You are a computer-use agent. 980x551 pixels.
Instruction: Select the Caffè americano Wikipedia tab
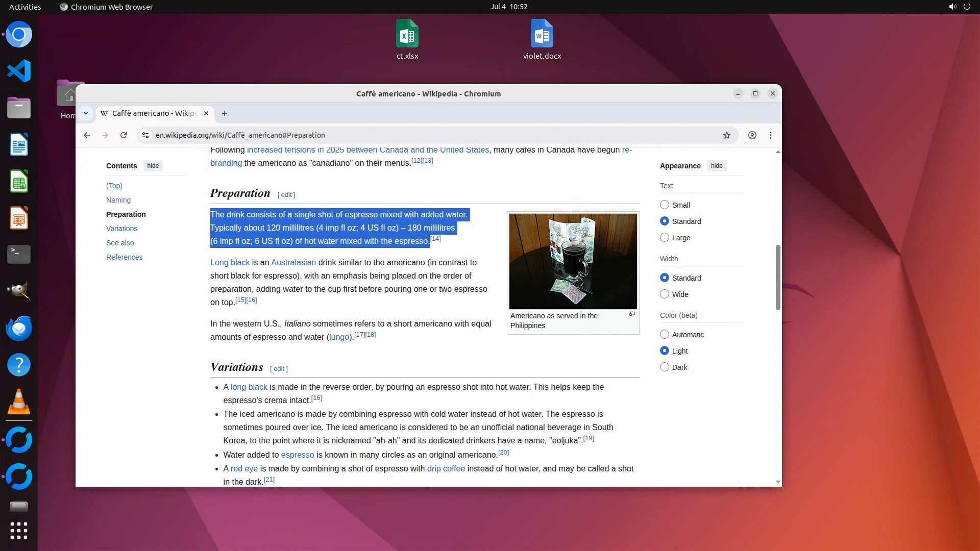153,113
